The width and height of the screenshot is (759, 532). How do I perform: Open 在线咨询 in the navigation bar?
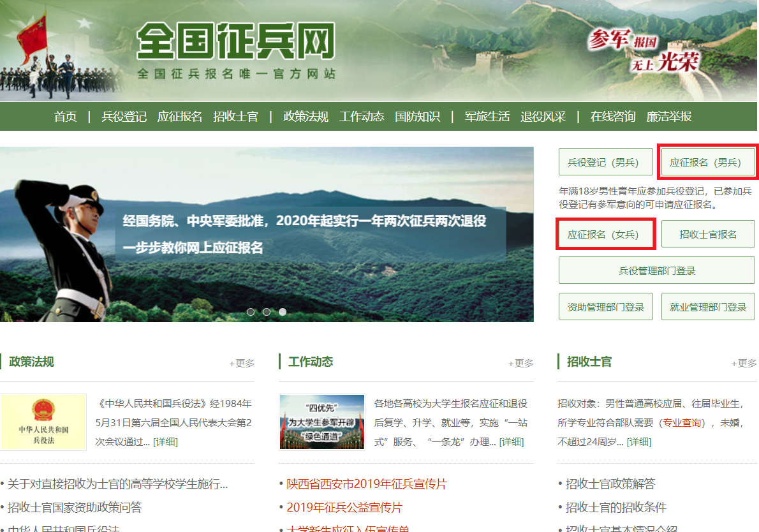(x=612, y=117)
